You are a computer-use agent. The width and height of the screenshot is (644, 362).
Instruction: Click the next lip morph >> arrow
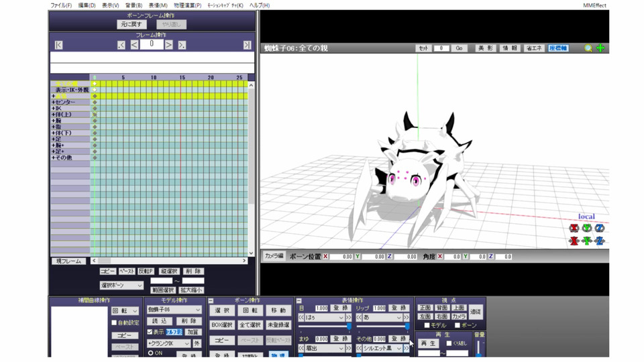click(x=406, y=318)
